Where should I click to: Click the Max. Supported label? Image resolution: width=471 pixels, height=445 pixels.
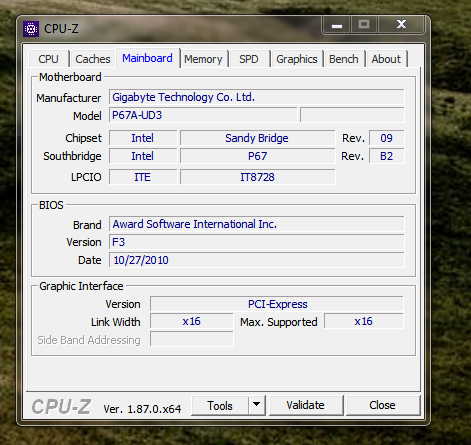[x=279, y=322]
